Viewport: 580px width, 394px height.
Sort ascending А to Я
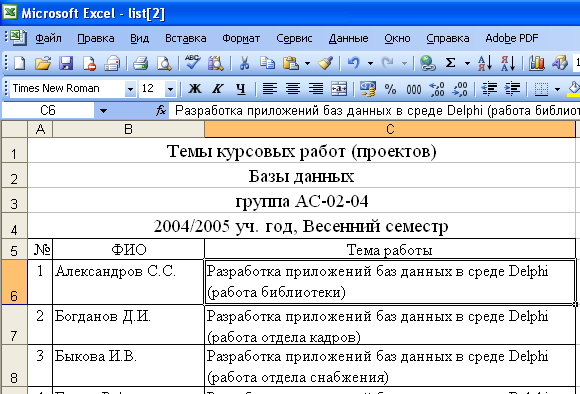[485, 63]
